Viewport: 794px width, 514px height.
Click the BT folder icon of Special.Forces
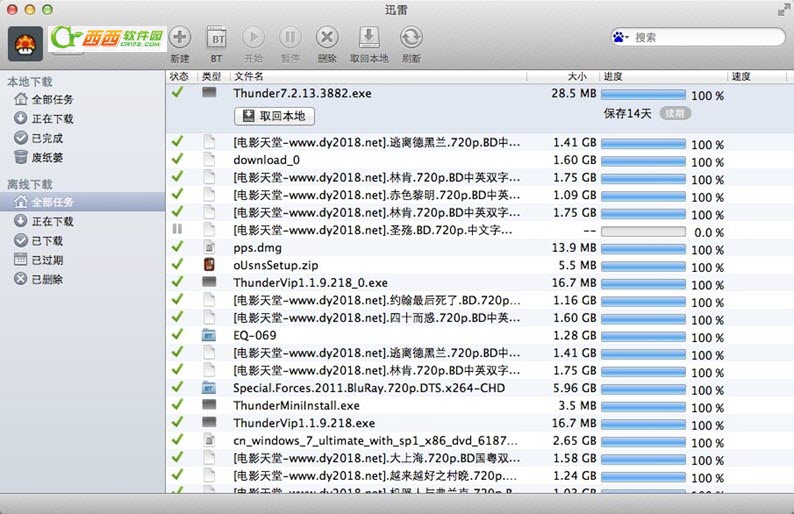click(x=209, y=388)
